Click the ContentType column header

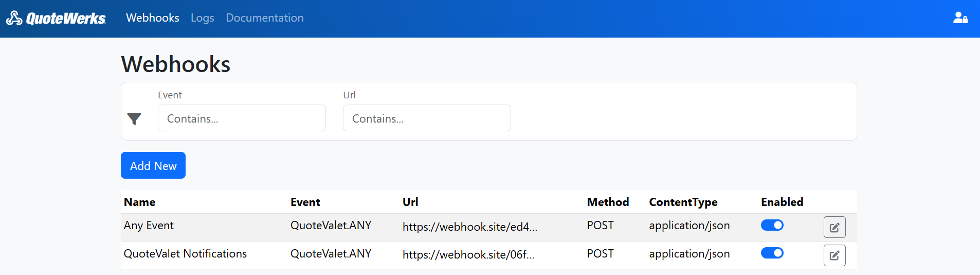click(x=683, y=202)
